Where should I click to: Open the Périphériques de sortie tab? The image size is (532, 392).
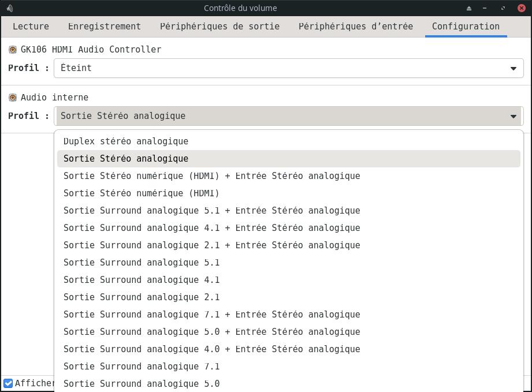point(220,27)
